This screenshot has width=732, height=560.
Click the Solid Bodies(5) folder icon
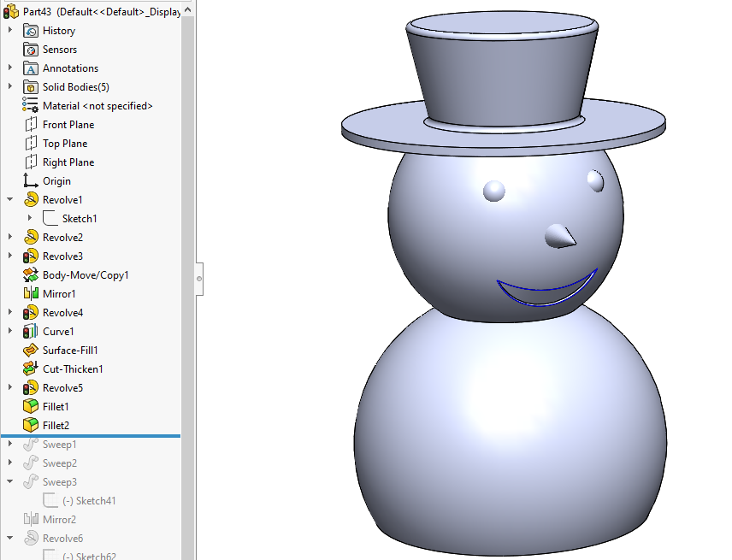tap(31, 87)
